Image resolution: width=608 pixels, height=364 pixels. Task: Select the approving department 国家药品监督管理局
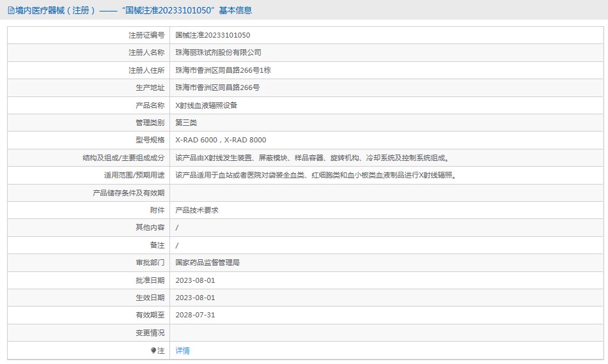(207, 262)
